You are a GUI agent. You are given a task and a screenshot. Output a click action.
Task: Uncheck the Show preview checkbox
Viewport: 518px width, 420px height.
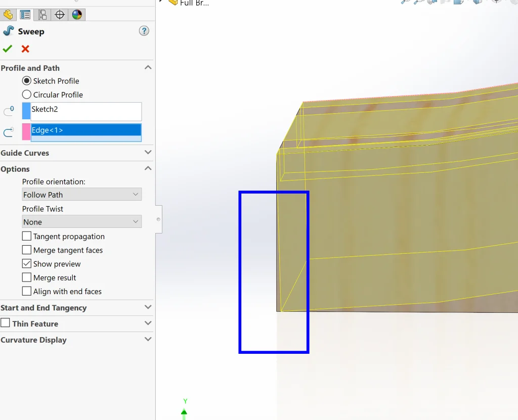27,264
